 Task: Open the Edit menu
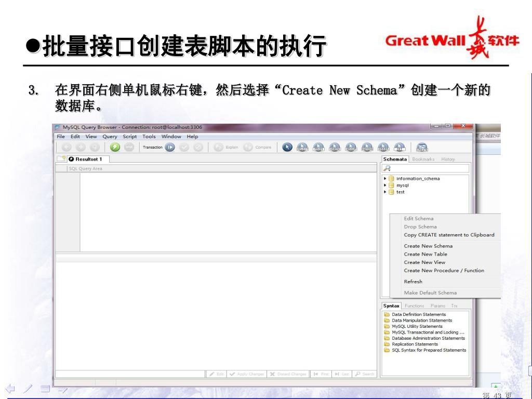[75, 137]
